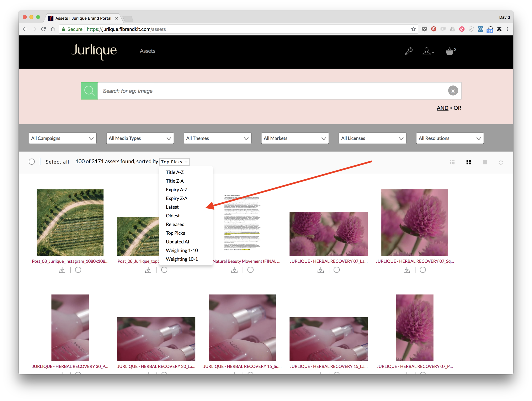Choose Latest in the sort menu
Screen dimensions: 532x401
(172, 207)
